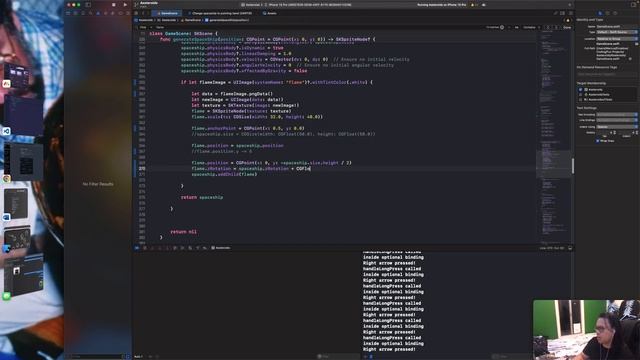Image resolution: width=640 pixels, height=360 pixels.
Task: Adjust the indent width stepper
Action: (637, 133)
